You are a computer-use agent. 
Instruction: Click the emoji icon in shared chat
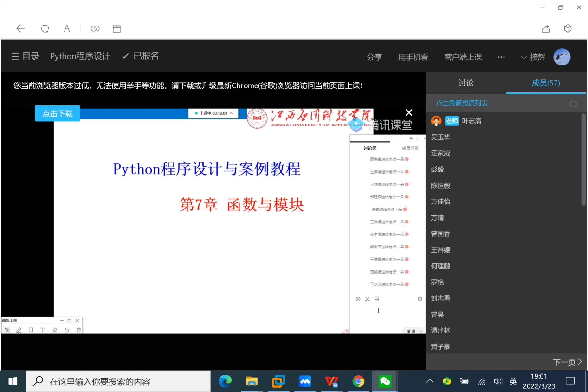coord(358,299)
